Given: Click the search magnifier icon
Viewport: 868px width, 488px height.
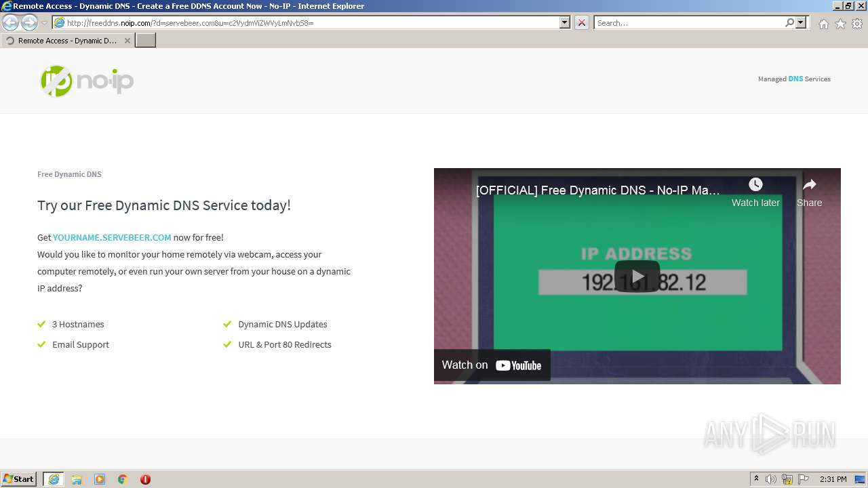Looking at the screenshot, I should pyautogui.click(x=789, y=22).
